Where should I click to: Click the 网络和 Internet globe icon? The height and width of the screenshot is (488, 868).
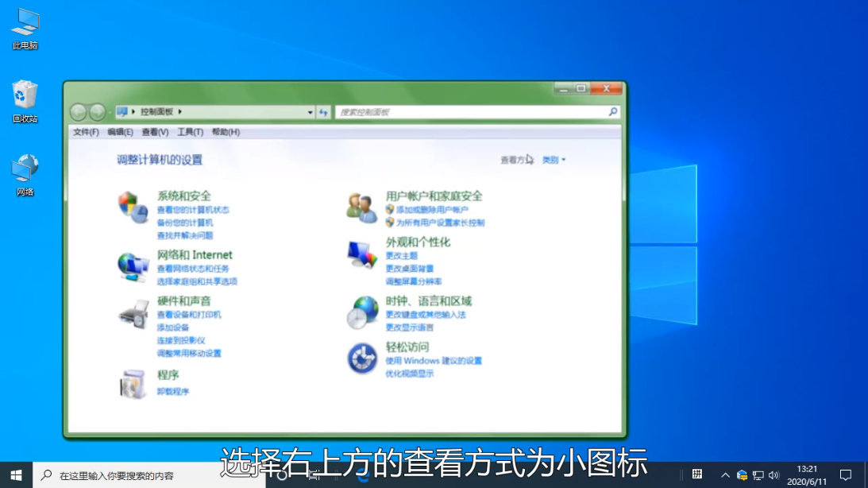[x=133, y=266]
